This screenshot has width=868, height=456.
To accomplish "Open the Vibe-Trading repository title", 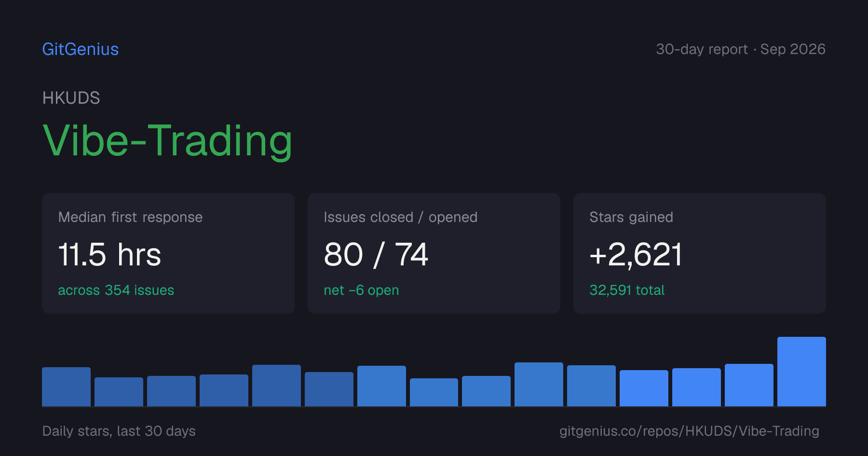I will click(167, 141).
